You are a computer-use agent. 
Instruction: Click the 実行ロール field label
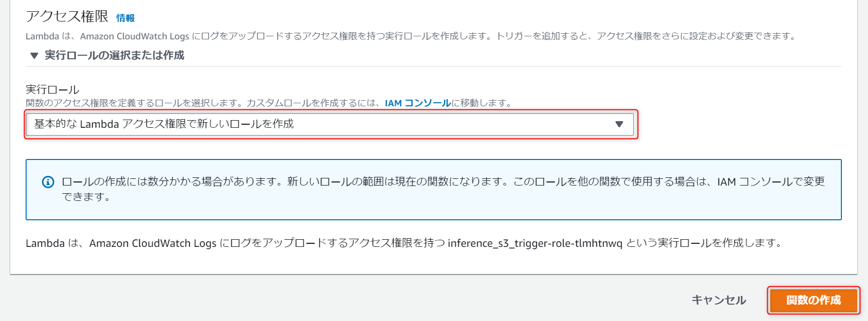52,90
